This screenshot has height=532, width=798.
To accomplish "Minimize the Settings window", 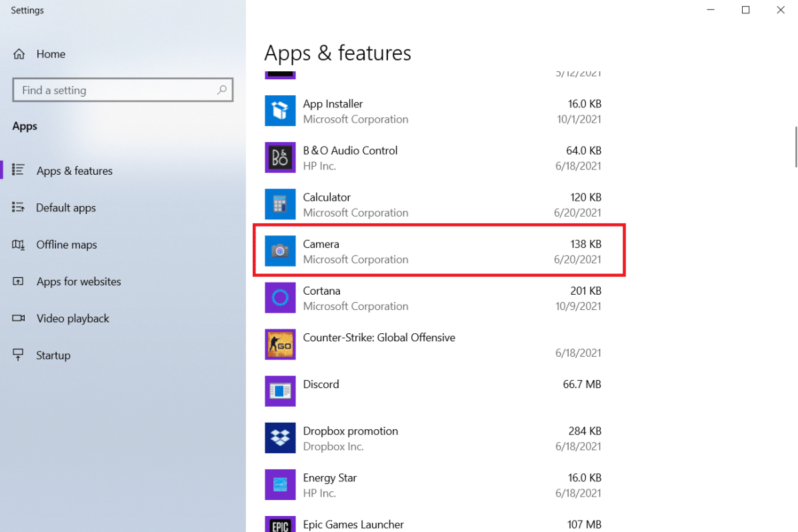I will click(x=711, y=10).
